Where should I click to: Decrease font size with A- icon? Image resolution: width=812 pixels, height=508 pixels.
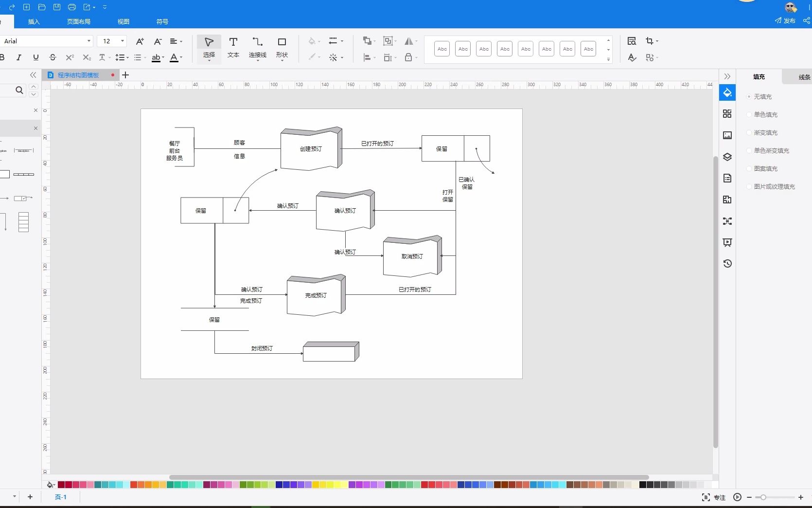tap(158, 41)
